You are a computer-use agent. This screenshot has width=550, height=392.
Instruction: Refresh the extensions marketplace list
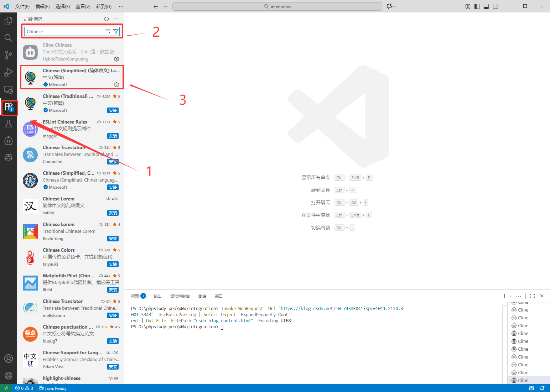pos(106,19)
